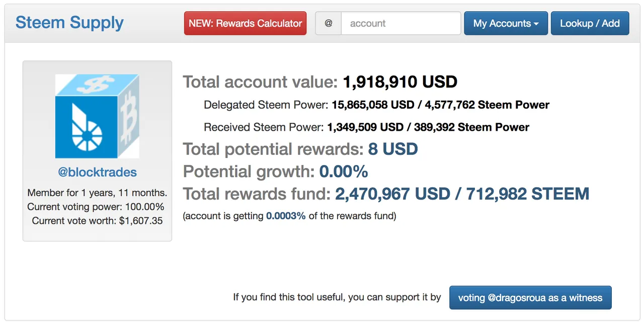
Task: Expand the My Accounts dropdown
Action: [505, 23]
